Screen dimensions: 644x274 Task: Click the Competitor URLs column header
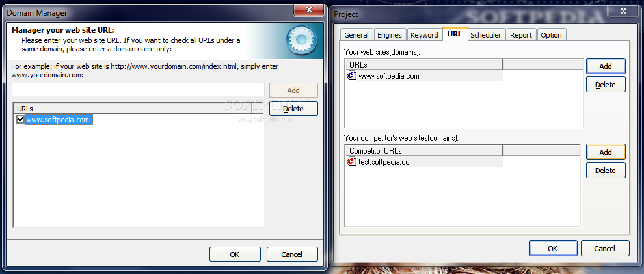click(x=424, y=150)
